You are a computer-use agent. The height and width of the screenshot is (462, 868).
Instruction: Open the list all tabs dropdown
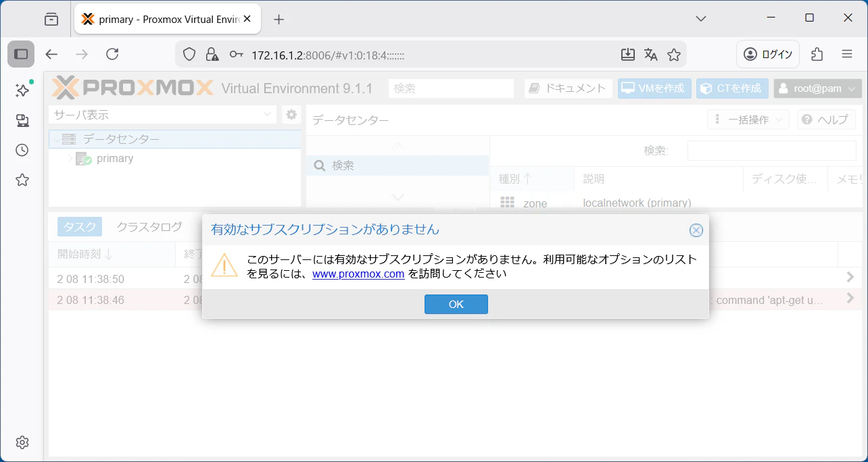tap(701, 18)
